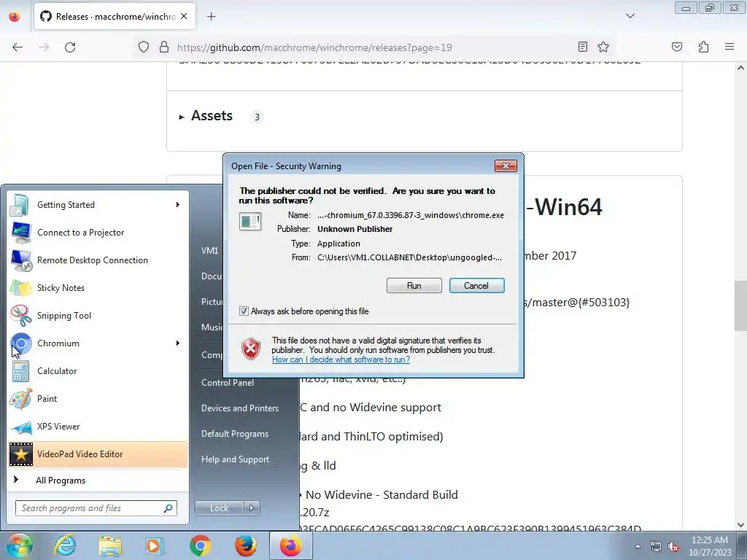
Task: Uncheck Always ask before opening this file
Action: click(244, 311)
